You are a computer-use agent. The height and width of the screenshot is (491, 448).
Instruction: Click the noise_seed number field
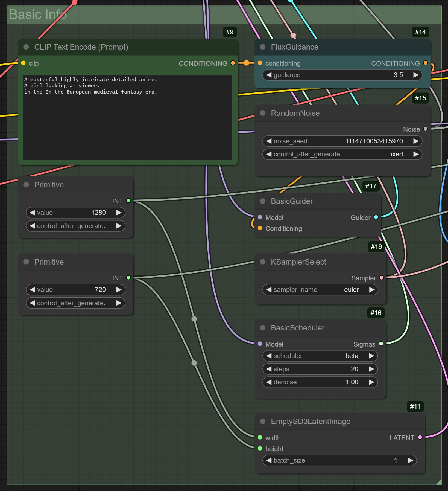click(x=342, y=141)
